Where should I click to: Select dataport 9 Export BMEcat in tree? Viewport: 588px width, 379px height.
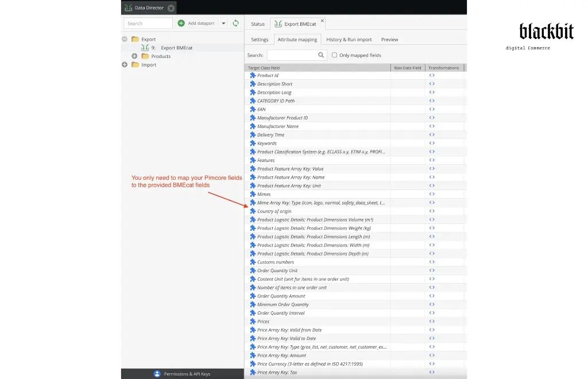(172, 48)
